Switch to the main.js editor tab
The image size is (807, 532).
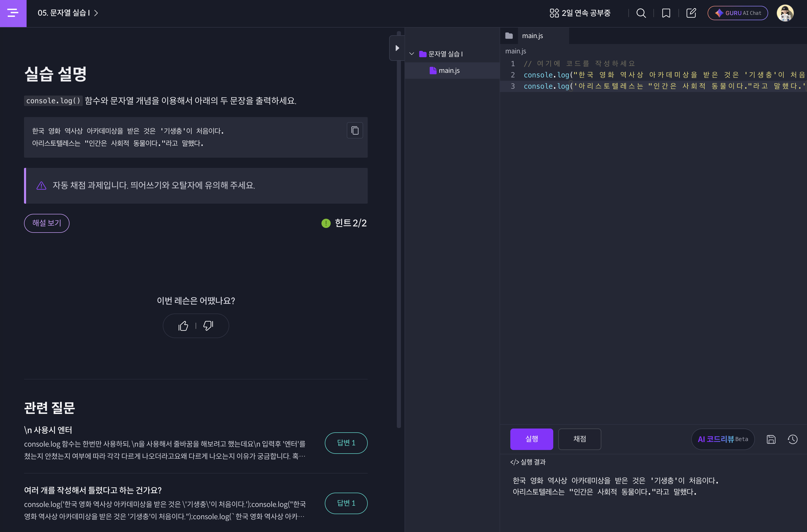tap(533, 36)
